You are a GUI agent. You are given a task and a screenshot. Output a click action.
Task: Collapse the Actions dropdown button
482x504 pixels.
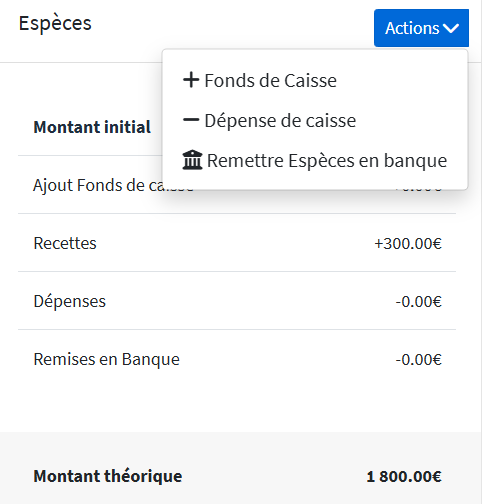(421, 28)
